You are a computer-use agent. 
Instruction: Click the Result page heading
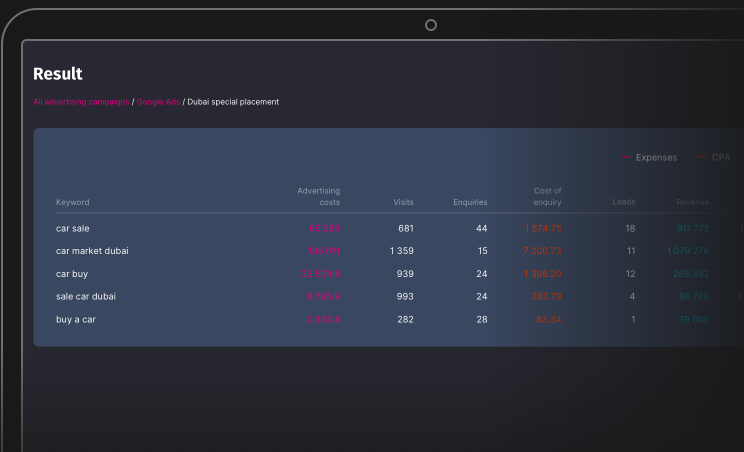[58, 74]
